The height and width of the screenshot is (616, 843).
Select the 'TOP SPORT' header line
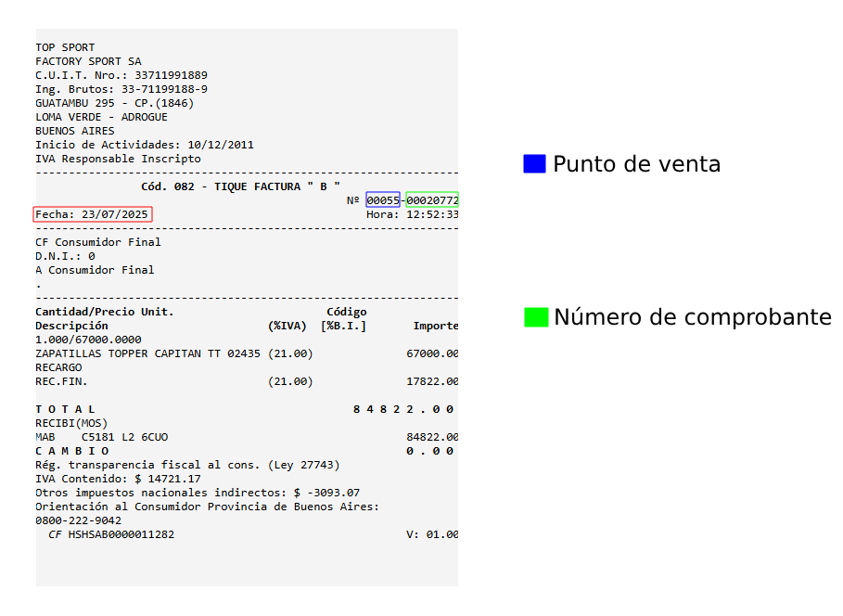(65, 47)
